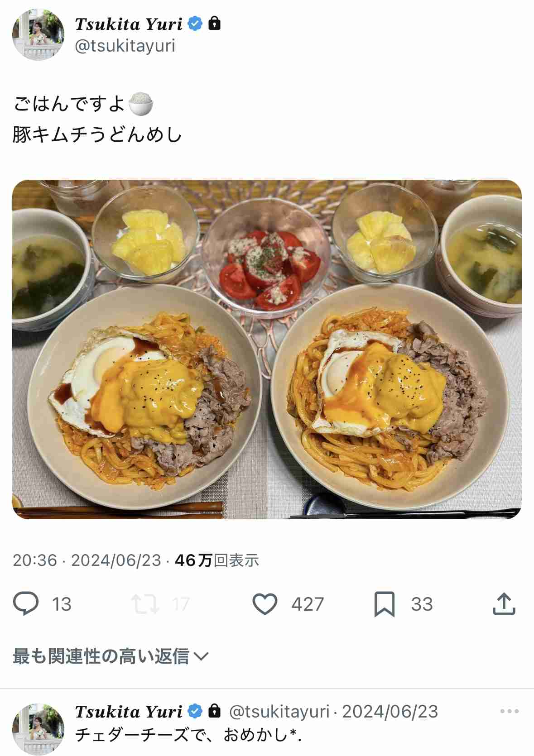Tap the verified badge in the reply header
The width and height of the screenshot is (534, 756).
pos(195,711)
